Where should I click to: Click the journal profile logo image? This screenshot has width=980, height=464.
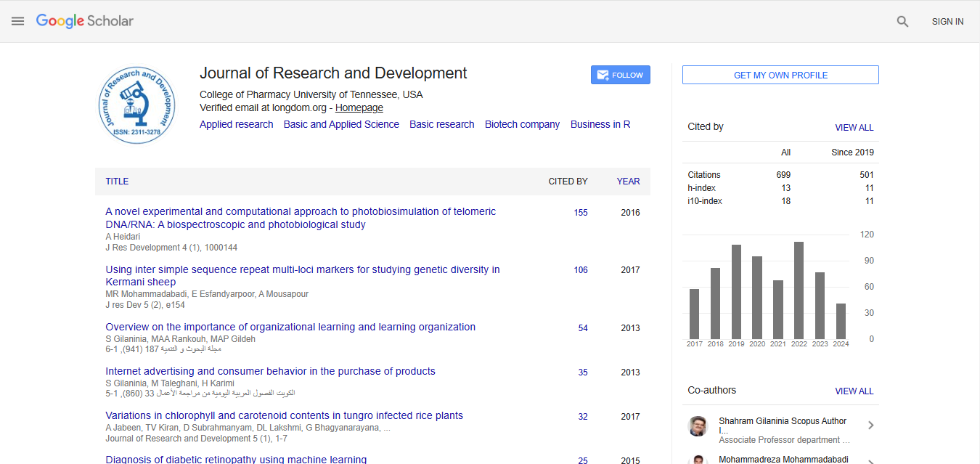[x=137, y=106]
